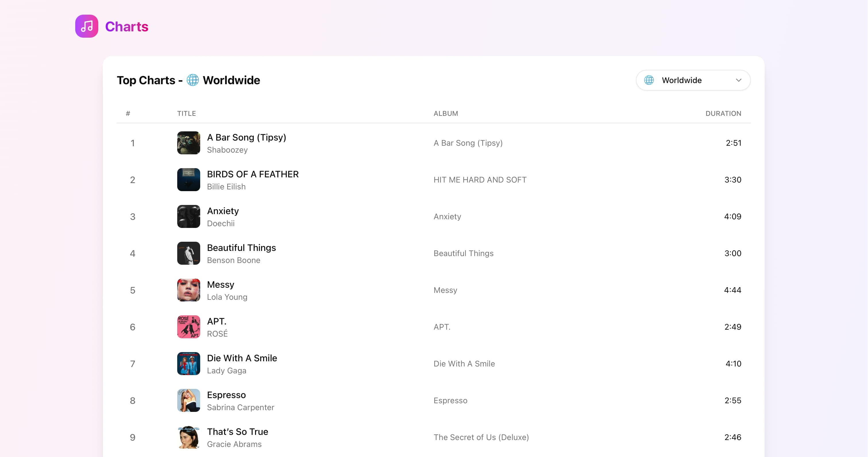Open the HIT ME HARD AND SOFT album
Image resolution: width=868 pixels, height=457 pixels.
click(480, 180)
